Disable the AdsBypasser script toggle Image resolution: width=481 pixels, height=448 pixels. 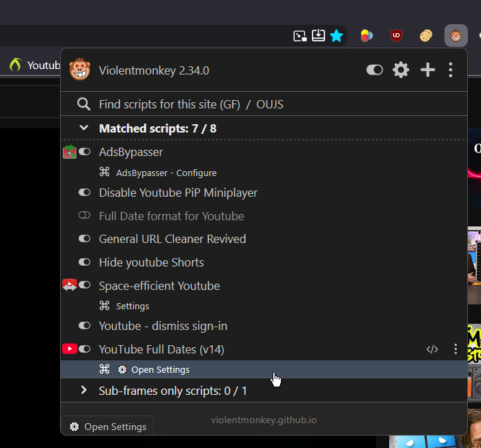(x=84, y=152)
